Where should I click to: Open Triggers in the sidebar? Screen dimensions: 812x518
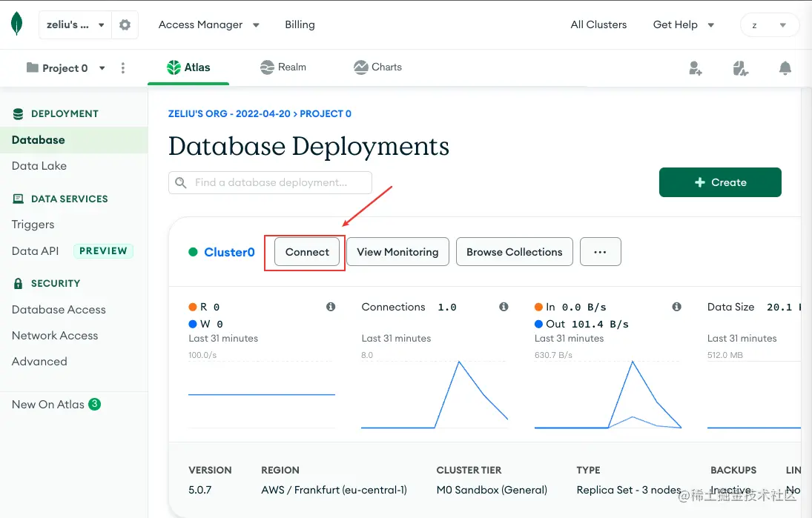33,225
